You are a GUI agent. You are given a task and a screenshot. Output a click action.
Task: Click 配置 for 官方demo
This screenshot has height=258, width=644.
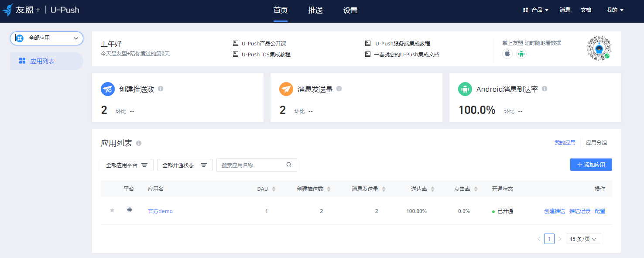[x=600, y=211]
